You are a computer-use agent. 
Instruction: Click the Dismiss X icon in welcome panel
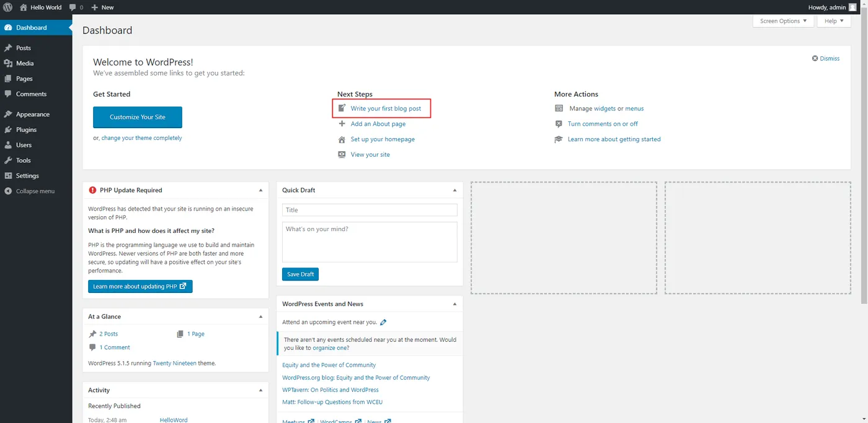pos(815,58)
